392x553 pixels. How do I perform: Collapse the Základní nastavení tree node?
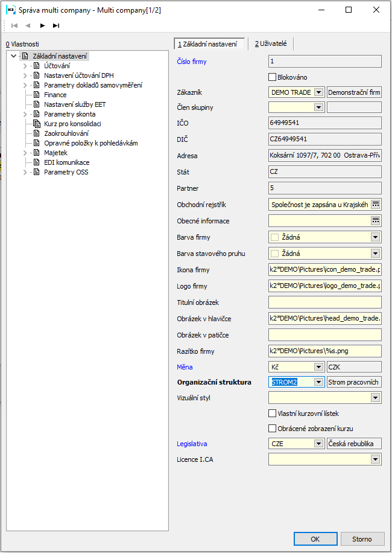coord(14,56)
